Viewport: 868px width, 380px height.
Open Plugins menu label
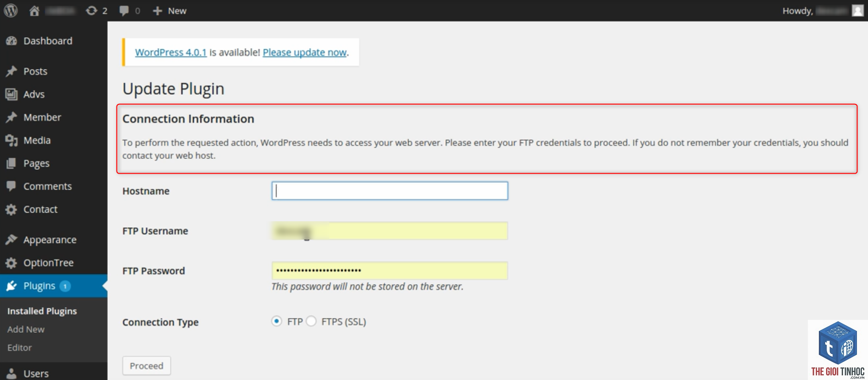[39, 286]
